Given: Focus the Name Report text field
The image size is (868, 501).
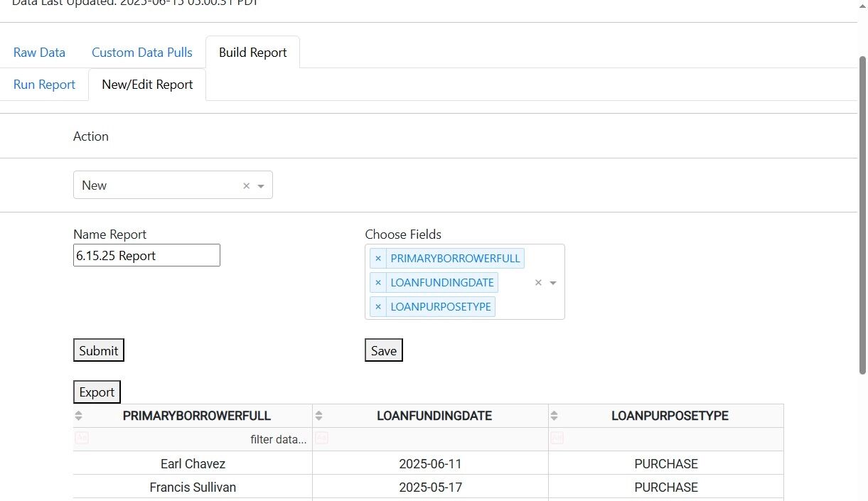Looking at the screenshot, I should point(146,256).
